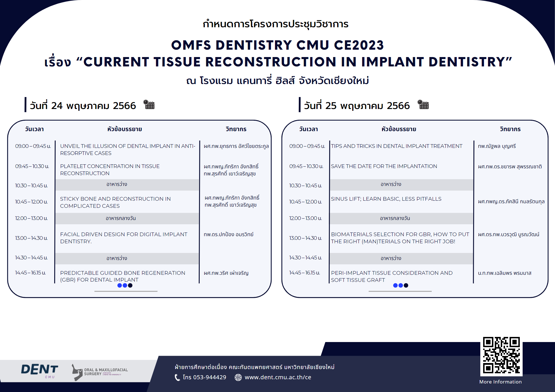The width and height of the screenshot is (555, 392).
Task: Click the 14.45–16.15 time slot of 25 May
Action: click(x=304, y=272)
